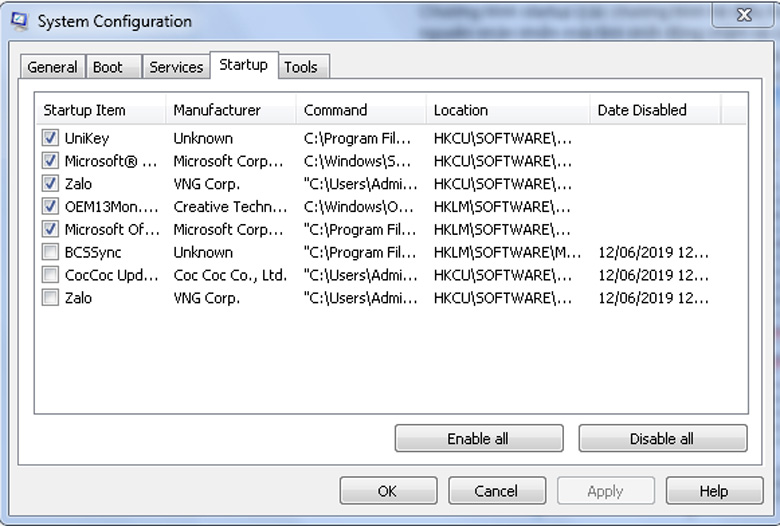Uncheck the OEM13Mon startup item

click(50, 207)
